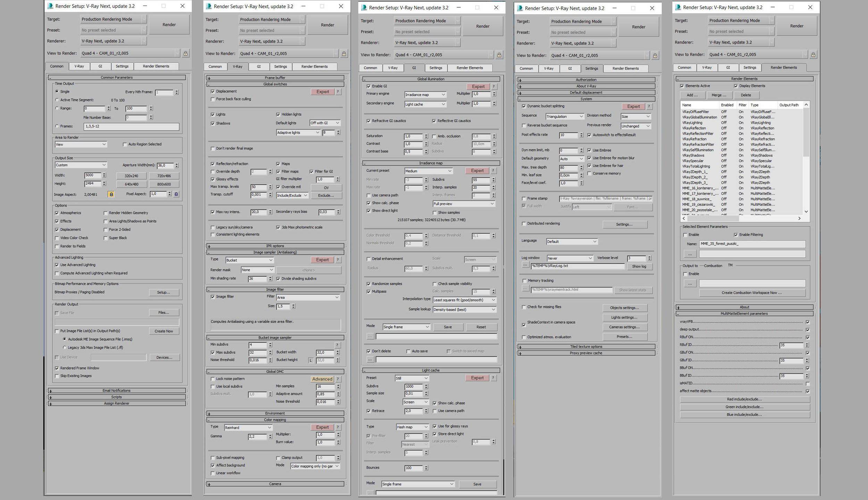Click the Frames input field 1,3,5-12
Image resolution: width=868 pixels, height=500 pixels.
click(x=131, y=127)
